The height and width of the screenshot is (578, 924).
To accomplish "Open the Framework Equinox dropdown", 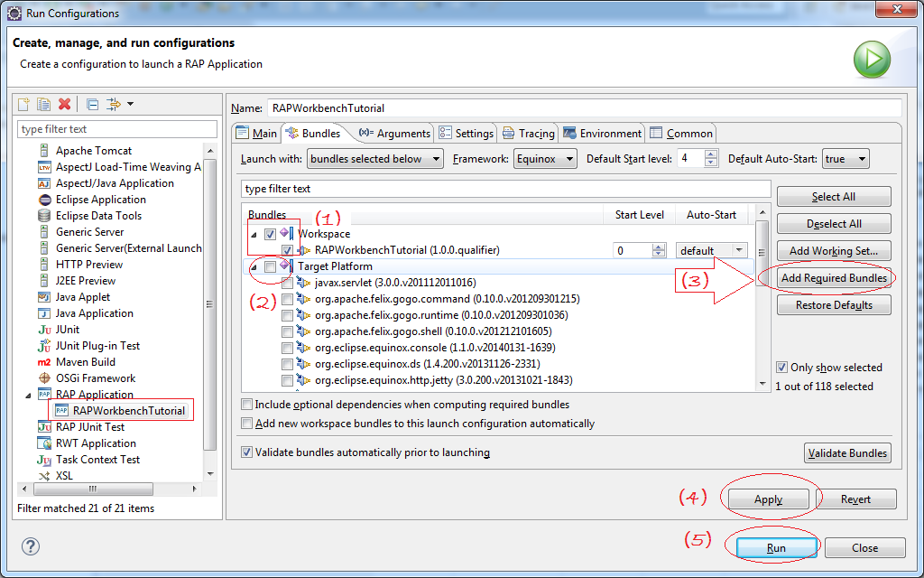I will point(544,159).
